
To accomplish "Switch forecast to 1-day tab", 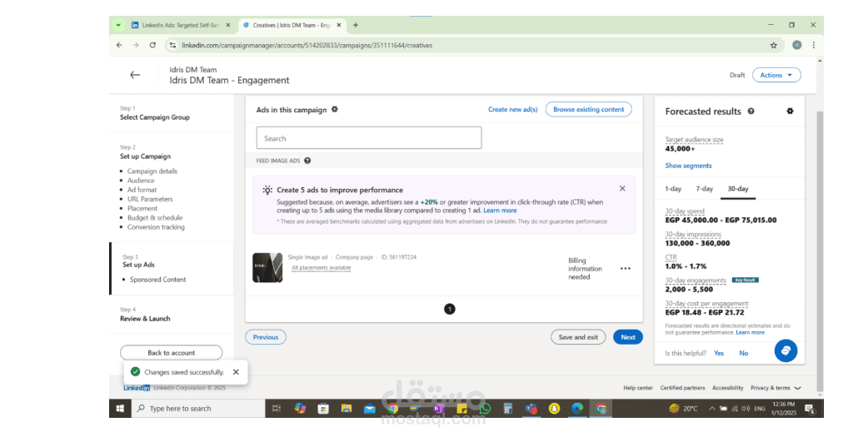I will (673, 189).
